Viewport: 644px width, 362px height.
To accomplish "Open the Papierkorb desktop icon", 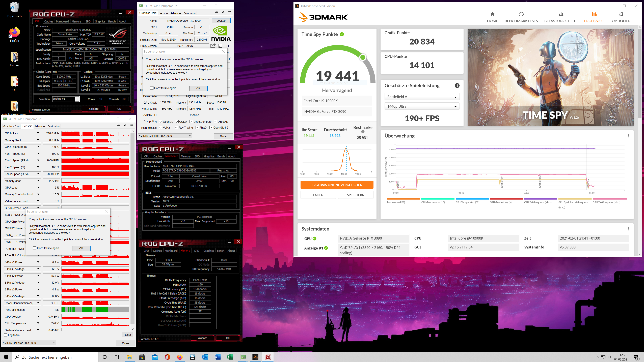I will click(14, 10).
